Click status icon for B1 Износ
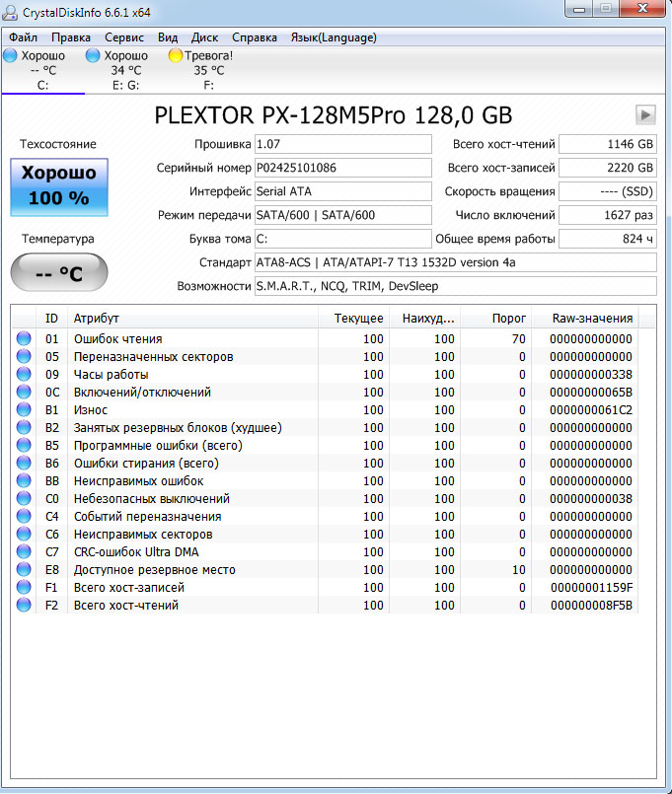This screenshot has height=794, width=672. (x=24, y=409)
